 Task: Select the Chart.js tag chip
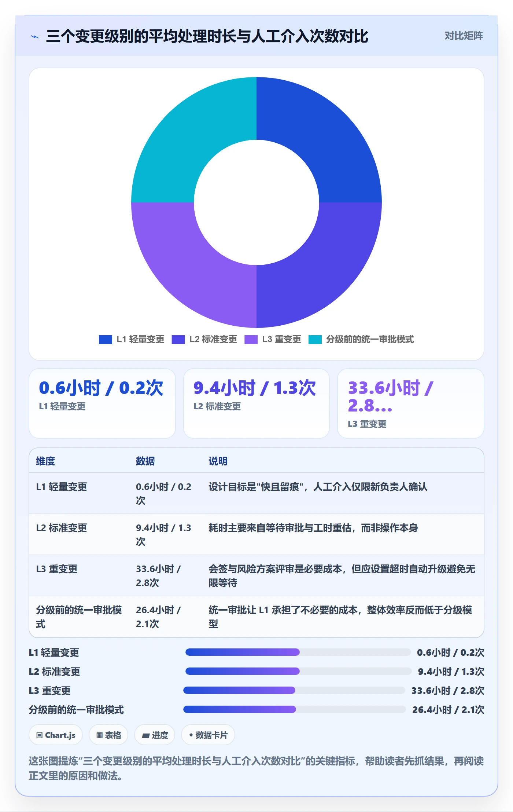coord(56,735)
